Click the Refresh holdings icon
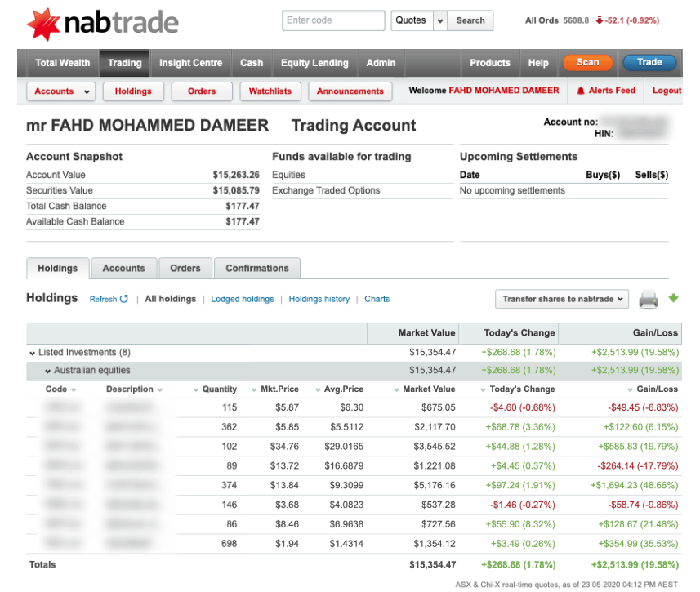Screen dimensions: 700x592 coord(124,300)
